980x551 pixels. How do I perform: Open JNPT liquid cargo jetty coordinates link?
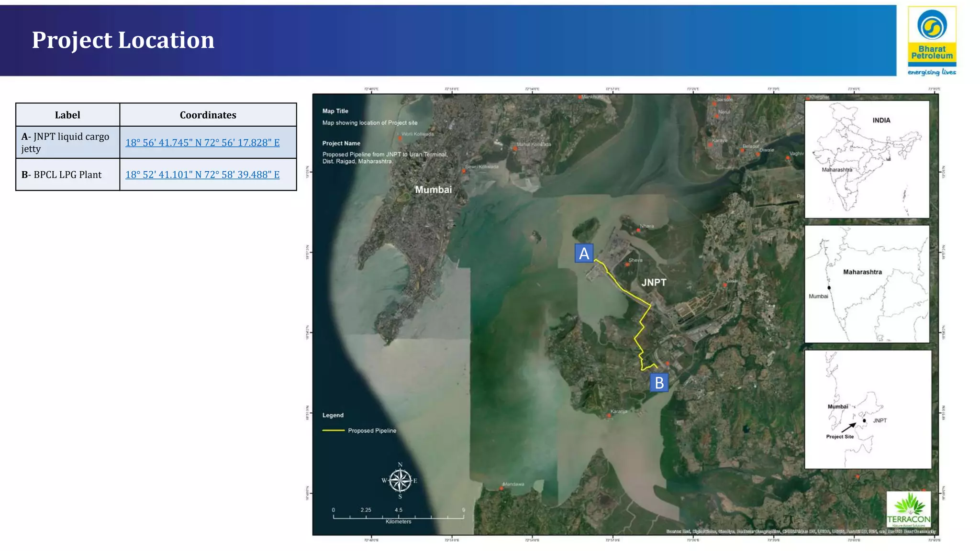pos(202,143)
